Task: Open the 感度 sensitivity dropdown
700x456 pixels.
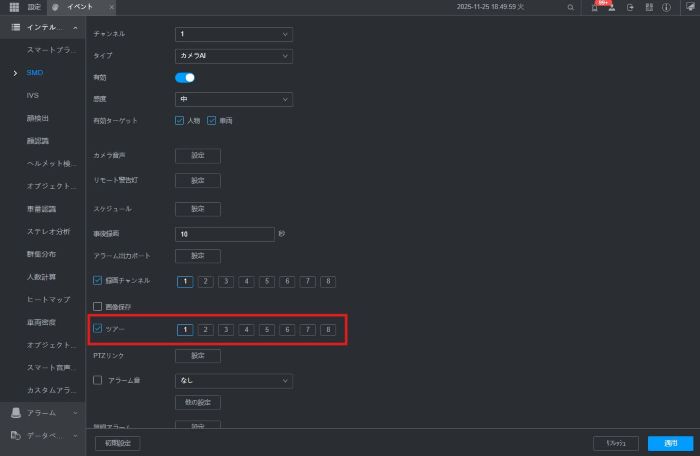Action: click(234, 99)
